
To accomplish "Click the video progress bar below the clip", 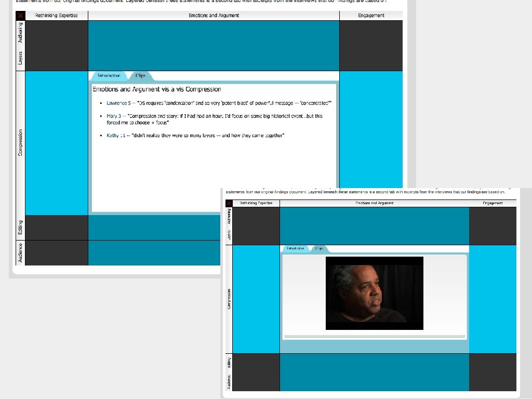I will click(x=375, y=336).
